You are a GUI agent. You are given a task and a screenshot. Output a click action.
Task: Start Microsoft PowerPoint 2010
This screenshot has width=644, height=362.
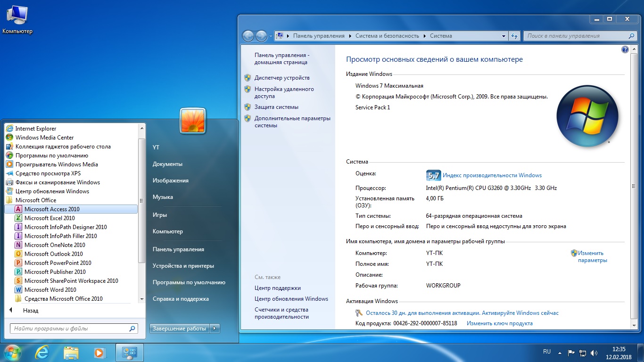pyautogui.click(x=58, y=263)
